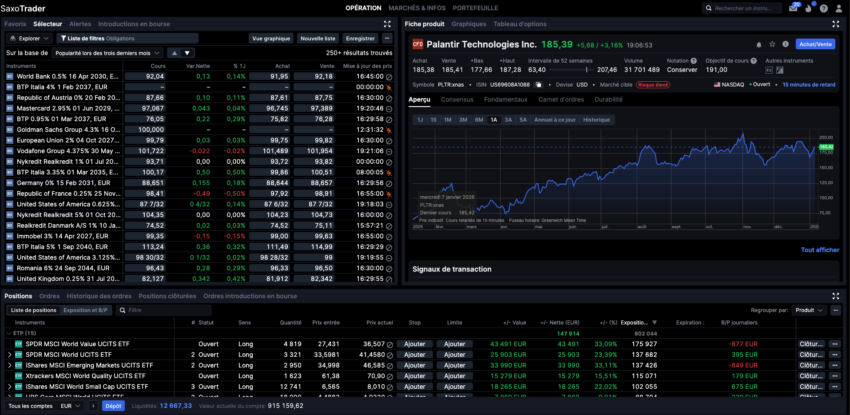The image size is (850, 415).
Task: Open the user profile icon
Action: pos(839,8)
